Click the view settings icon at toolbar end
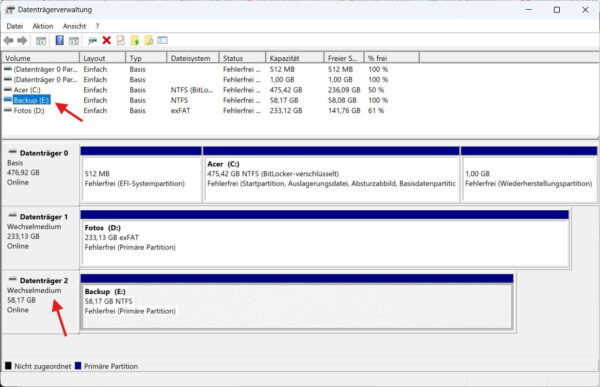The width and height of the screenshot is (600, 387). [163, 40]
